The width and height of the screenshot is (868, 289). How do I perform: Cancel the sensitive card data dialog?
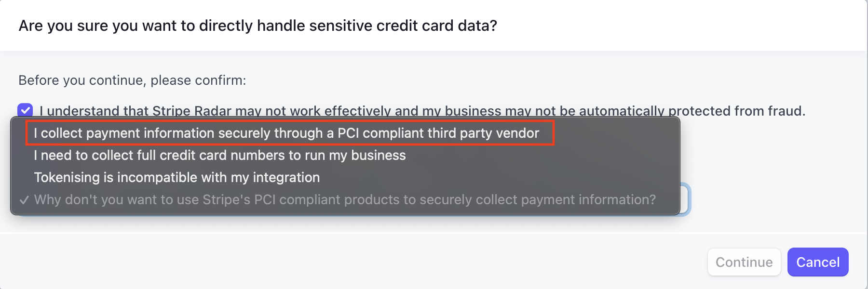(x=817, y=262)
